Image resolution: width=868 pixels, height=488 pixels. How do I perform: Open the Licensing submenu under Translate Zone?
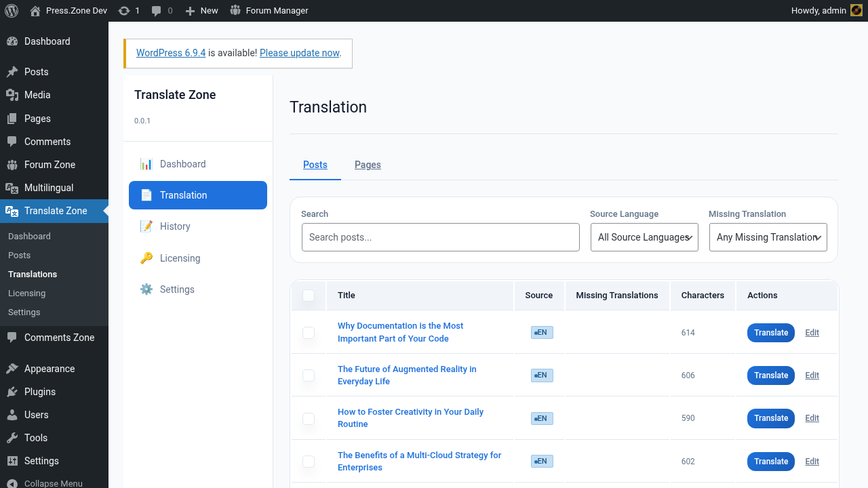pos(26,293)
